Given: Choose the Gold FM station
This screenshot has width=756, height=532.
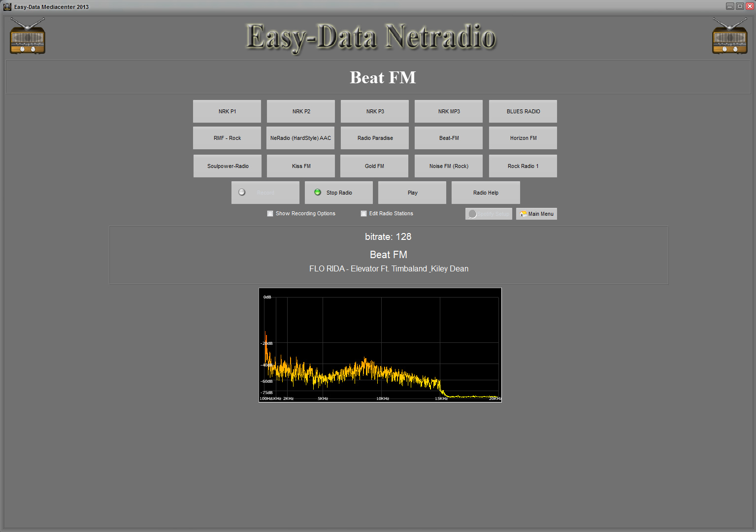Looking at the screenshot, I should point(374,166).
